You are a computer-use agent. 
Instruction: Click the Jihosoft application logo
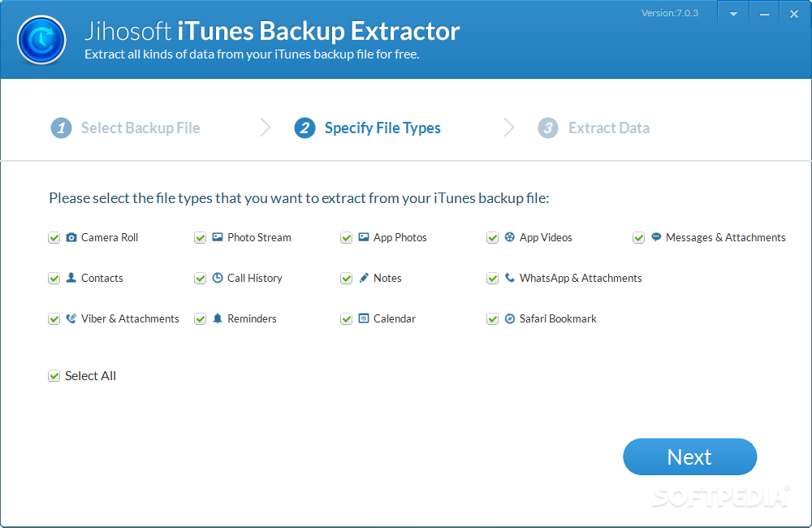[x=41, y=40]
